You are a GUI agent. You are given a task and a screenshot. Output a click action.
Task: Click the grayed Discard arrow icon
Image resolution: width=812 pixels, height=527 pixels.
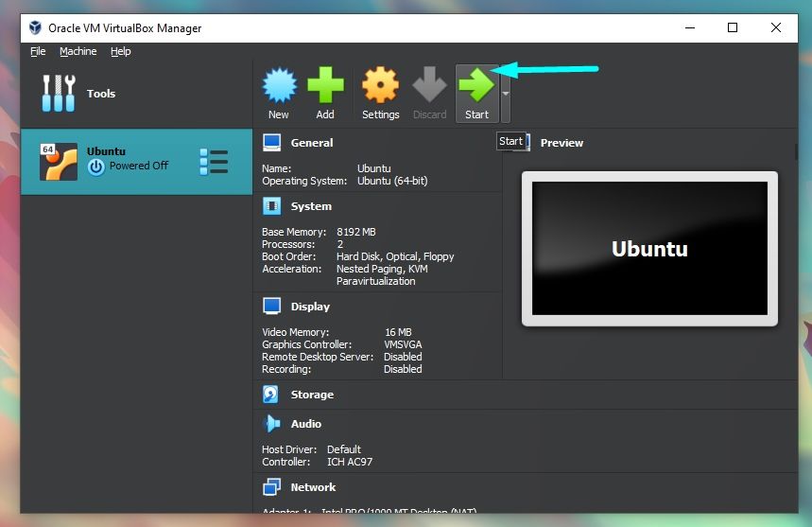(x=429, y=84)
